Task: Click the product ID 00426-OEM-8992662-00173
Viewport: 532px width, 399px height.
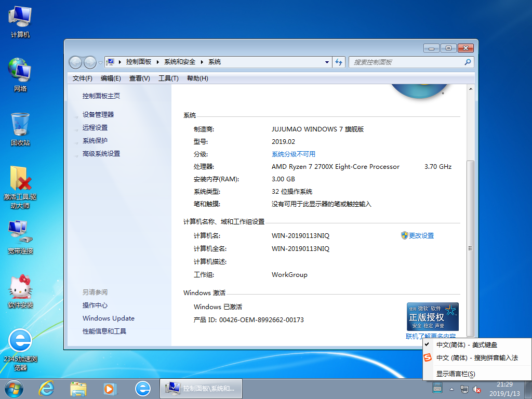Action: [261, 320]
